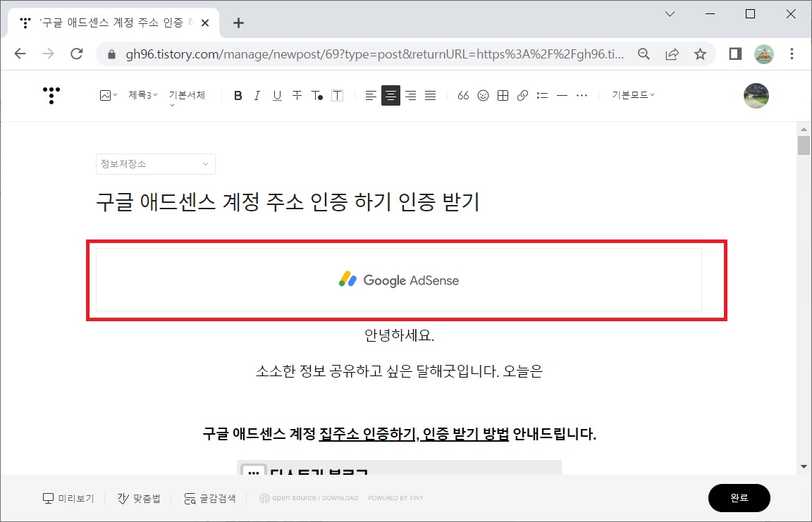The height and width of the screenshot is (522, 812).
Task: Open 글감검색 material search
Action: [210, 498]
